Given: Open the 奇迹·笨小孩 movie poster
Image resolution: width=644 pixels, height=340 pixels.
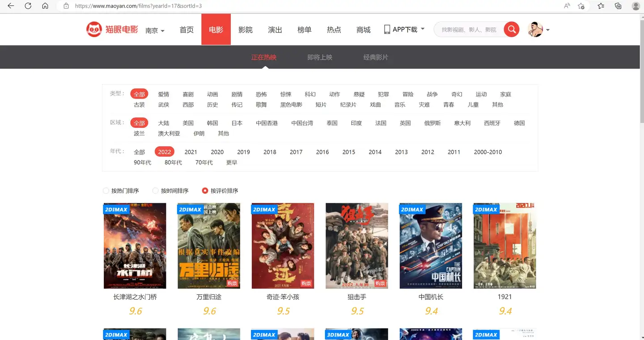Looking at the screenshot, I should (x=283, y=246).
